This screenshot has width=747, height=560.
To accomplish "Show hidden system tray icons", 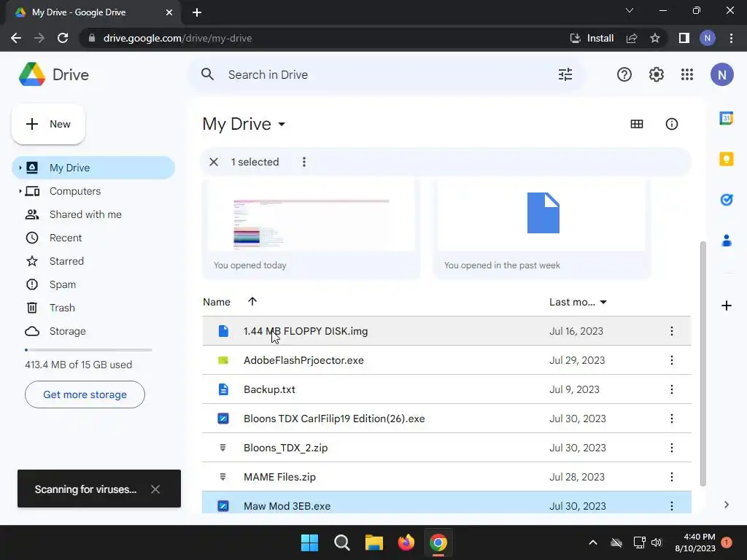I will (x=592, y=542).
